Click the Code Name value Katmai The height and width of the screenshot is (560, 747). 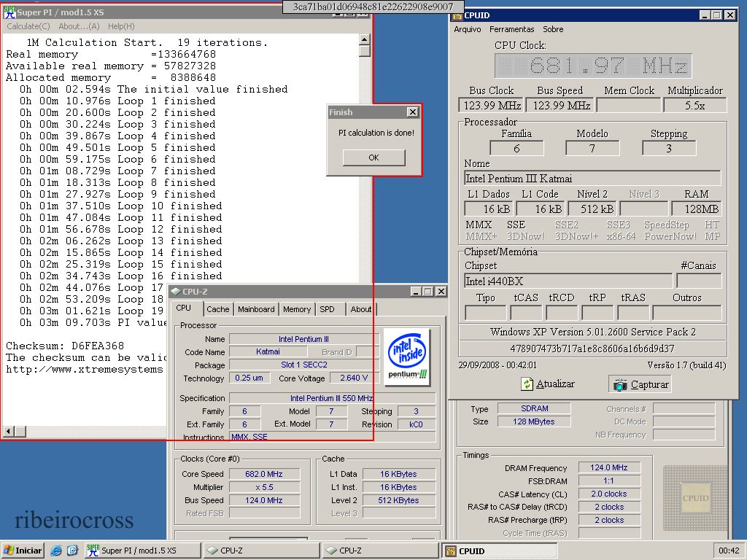(268, 351)
